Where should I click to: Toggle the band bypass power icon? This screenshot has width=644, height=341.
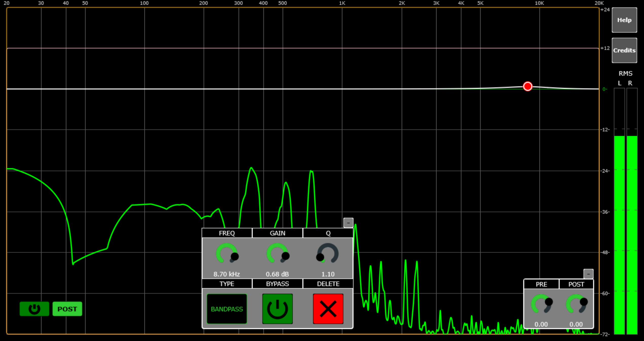coord(277,309)
